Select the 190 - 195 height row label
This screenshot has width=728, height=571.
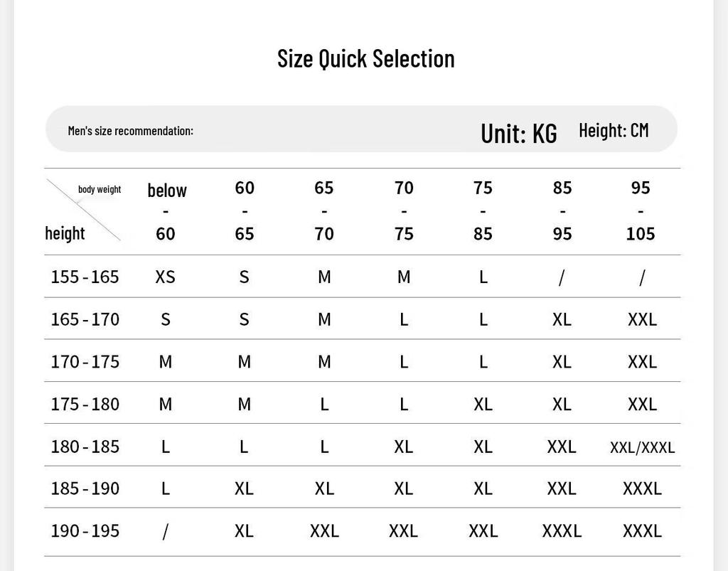point(85,530)
